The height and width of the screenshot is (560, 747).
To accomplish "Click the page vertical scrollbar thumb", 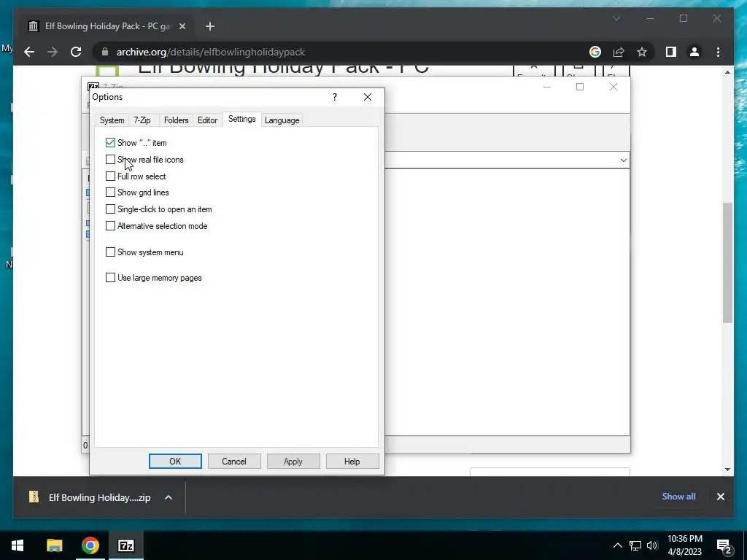I will click(x=727, y=262).
